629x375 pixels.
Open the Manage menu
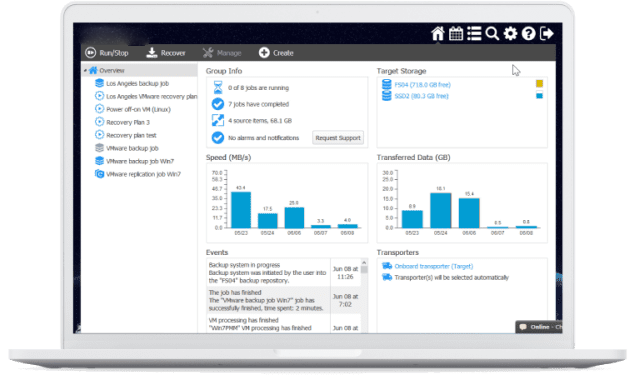pos(222,53)
